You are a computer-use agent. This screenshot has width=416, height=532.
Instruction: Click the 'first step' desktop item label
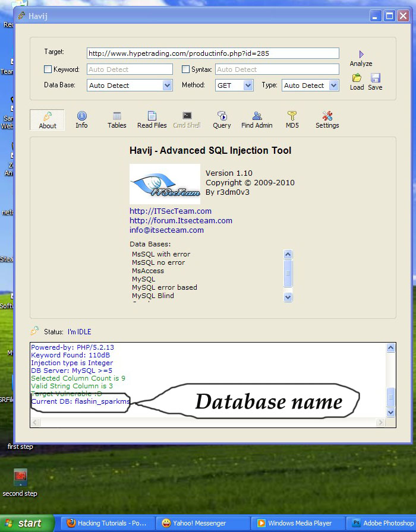click(20, 446)
